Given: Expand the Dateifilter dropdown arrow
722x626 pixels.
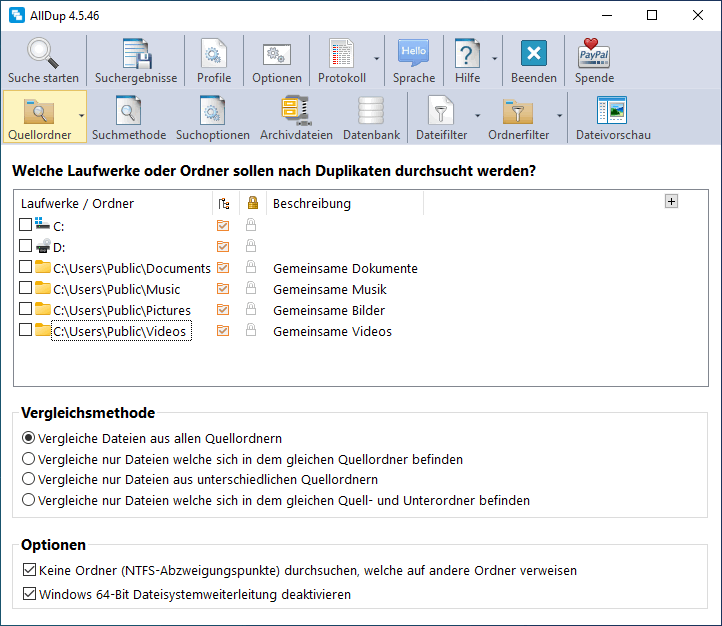Looking at the screenshot, I should coord(477,115).
